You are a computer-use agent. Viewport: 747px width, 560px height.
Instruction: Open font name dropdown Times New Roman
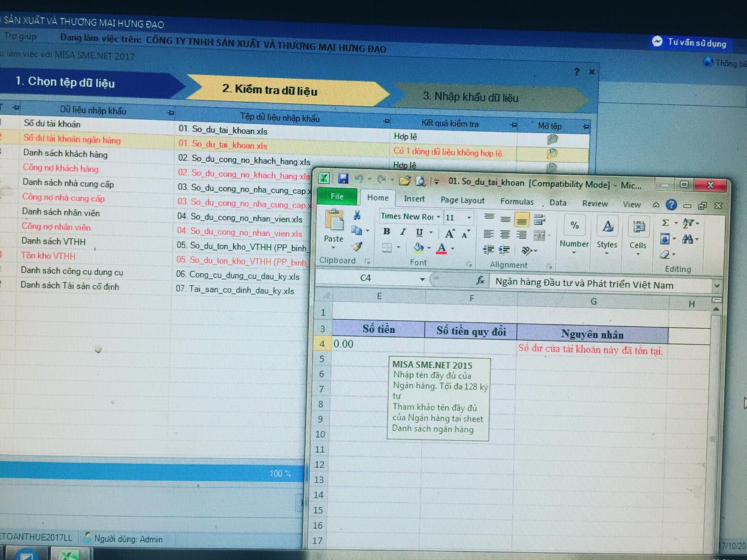(438, 217)
